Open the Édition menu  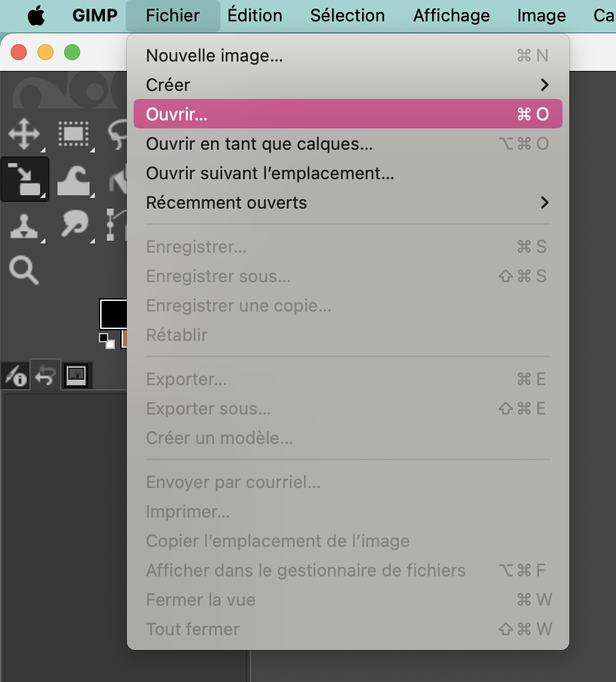click(255, 15)
